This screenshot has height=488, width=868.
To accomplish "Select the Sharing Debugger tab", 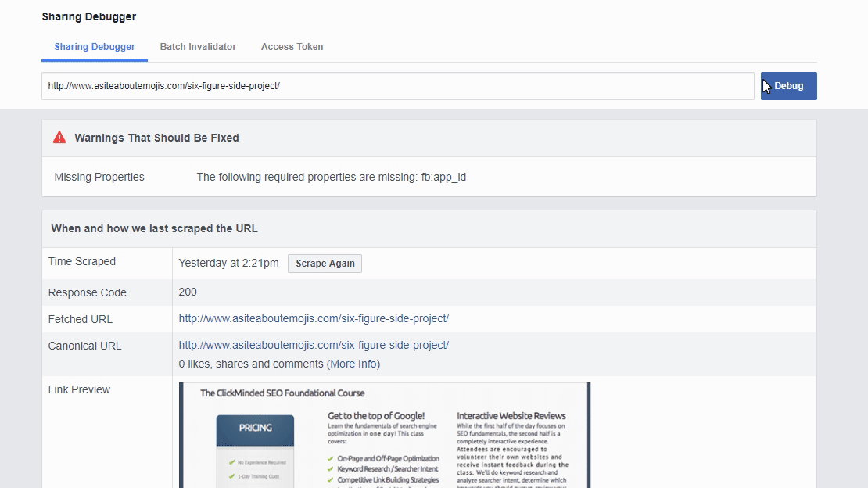I will tap(95, 47).
